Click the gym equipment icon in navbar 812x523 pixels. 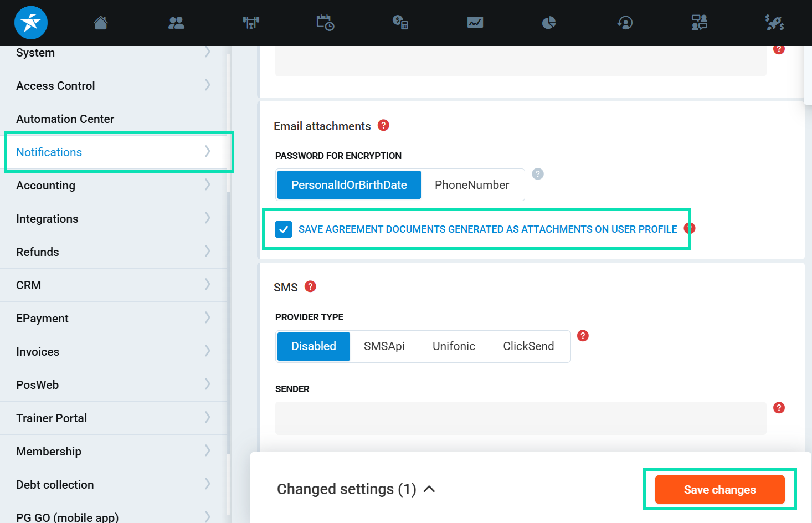pos(251,23)
